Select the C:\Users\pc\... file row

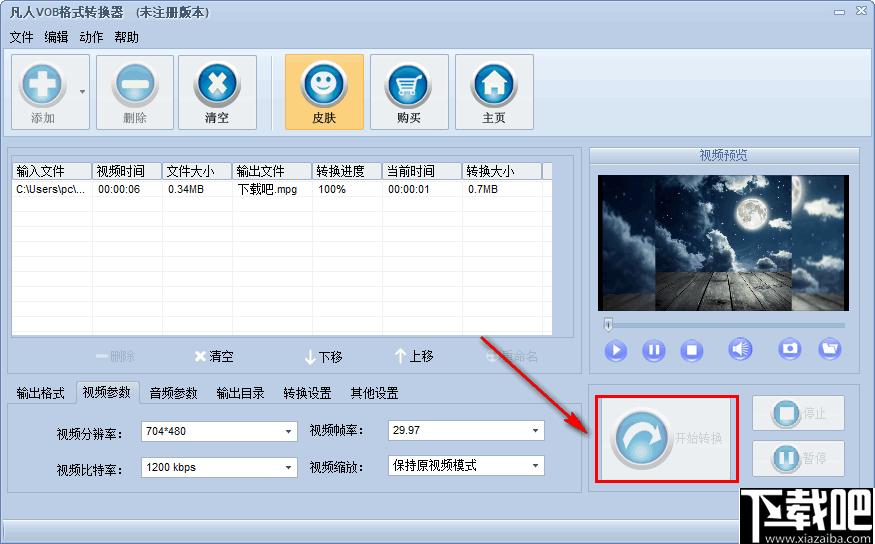[x=282, y=189]
